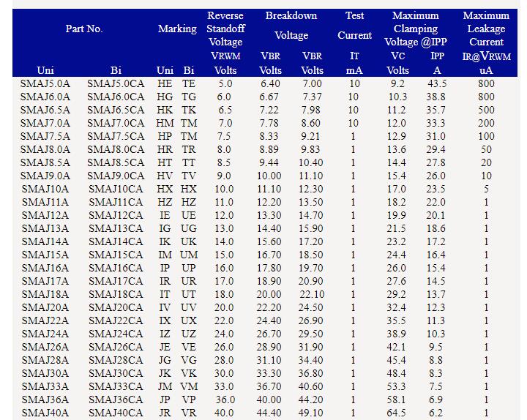Click the Part No. column header
The image size is (527, 420).
click(84, 29)
